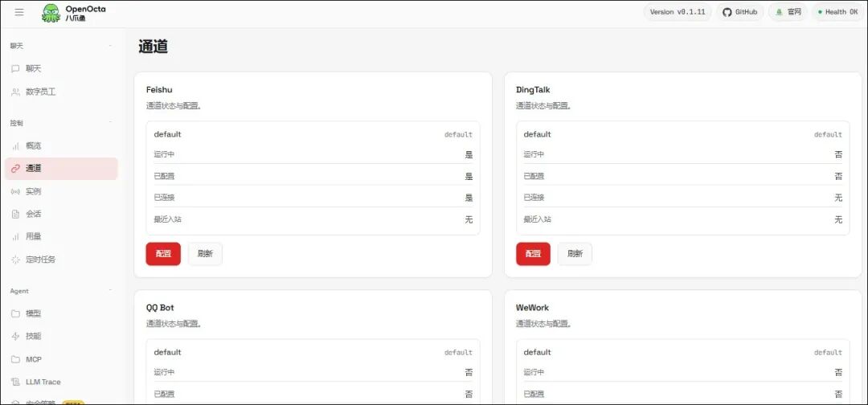Click the OpenOcta octopus logo
The width and height of the screenshot is (868, 405).
click(51, 13)
